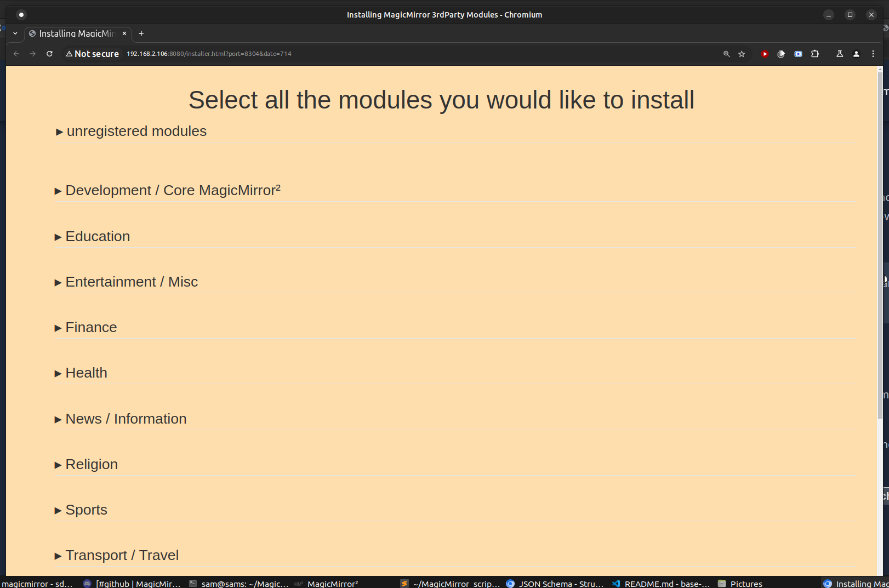Switch to the magicmirror - sd taskbar window

(x=37, y=584)
